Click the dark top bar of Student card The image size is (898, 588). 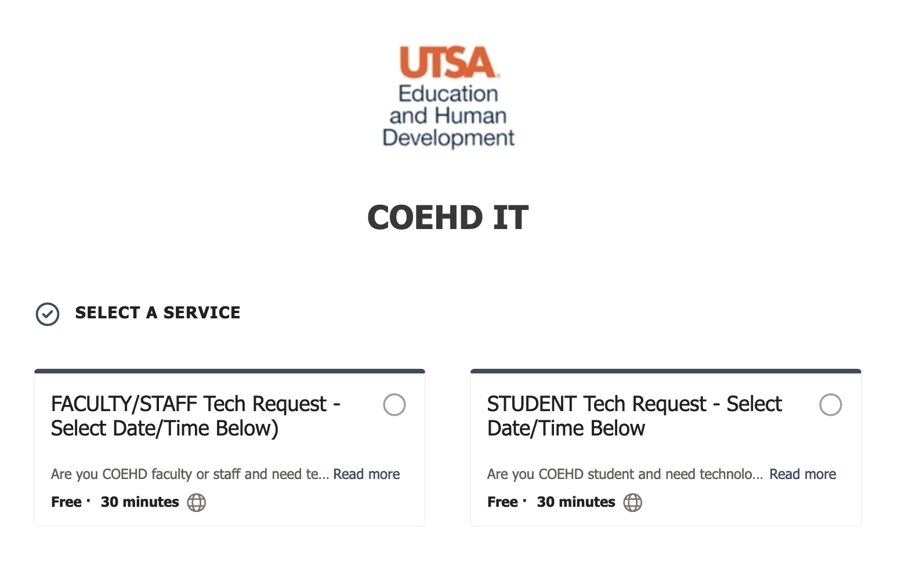tap(666, 371)
